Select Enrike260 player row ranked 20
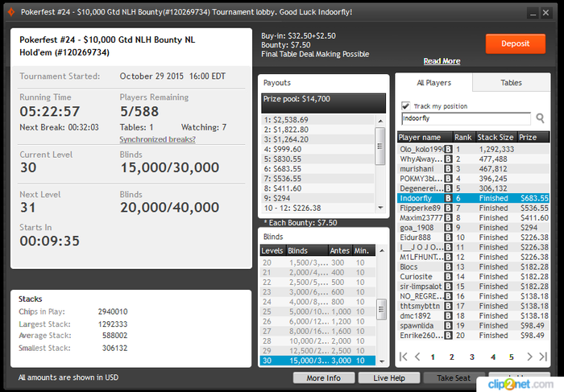 click(474, 335)
